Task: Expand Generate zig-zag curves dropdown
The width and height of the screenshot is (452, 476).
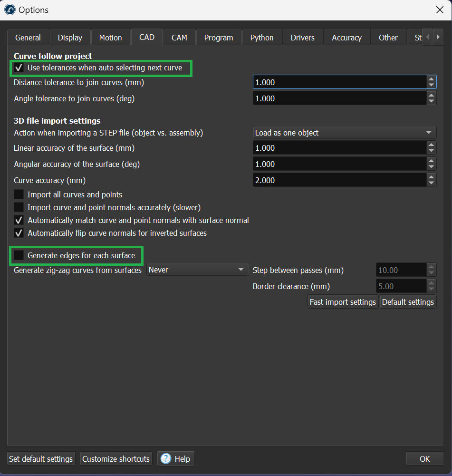Action: pos(197,270)
